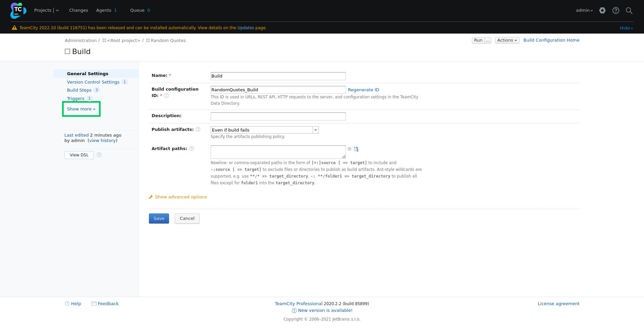Click the Regenerate ID link

(x=364, y=90)
